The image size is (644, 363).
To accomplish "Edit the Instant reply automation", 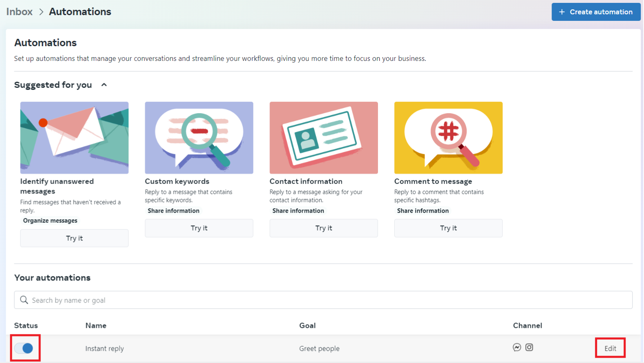I will (x=610, y=348).
